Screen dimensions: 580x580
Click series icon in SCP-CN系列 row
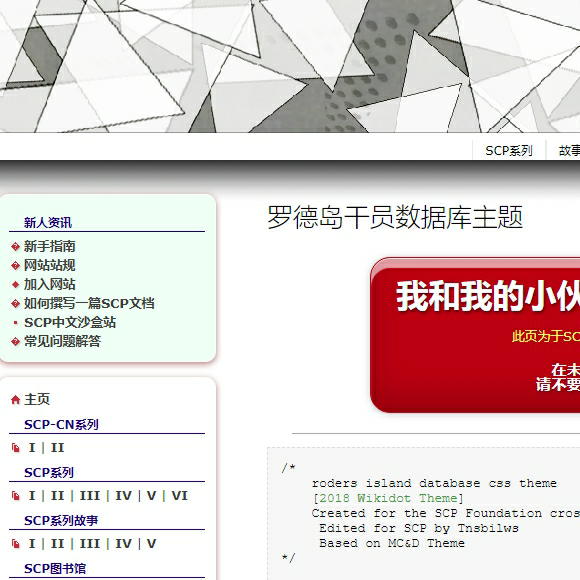(x=15, y=448)
